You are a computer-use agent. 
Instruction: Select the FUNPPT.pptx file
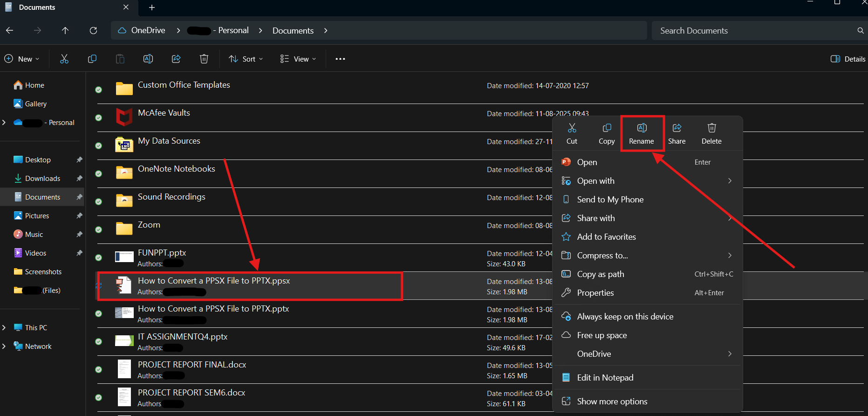162,253
